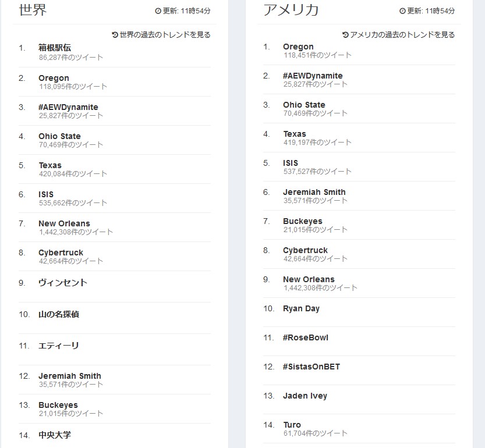Click the clock icon beside America update time
485x448 pixels.
click(402, 11)
